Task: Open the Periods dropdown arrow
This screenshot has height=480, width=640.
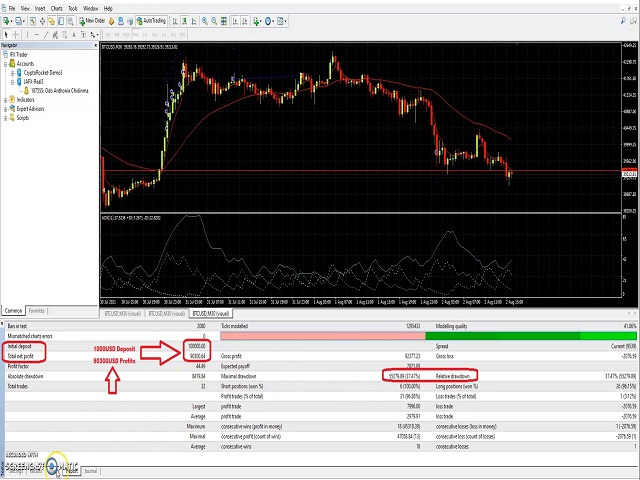Action: [x=273, y=21]
